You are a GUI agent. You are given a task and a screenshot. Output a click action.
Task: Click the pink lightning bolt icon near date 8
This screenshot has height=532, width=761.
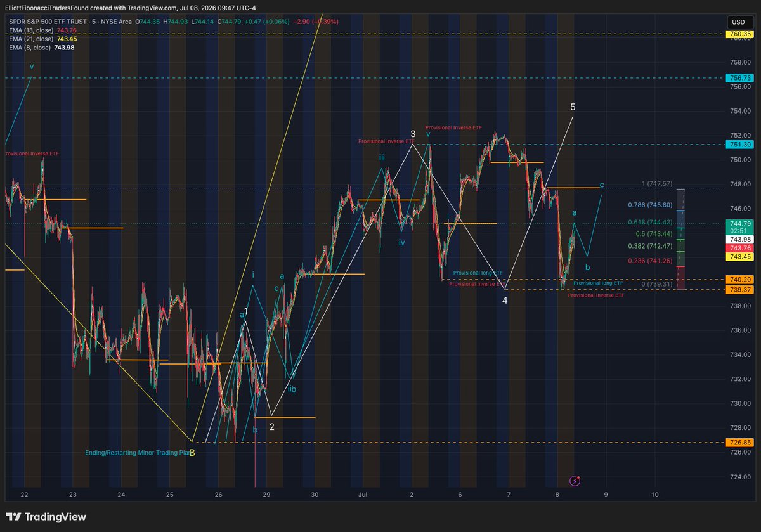[575, 481]
